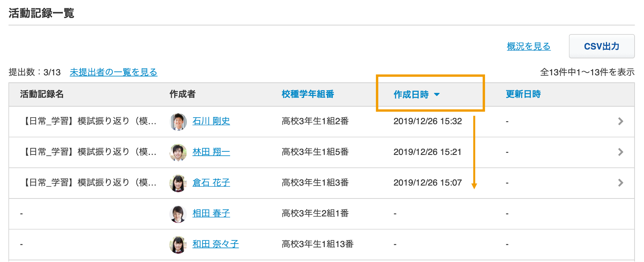This screenshot has height=262, width=644.
Task: Open 和田 奈々子's avatar photo
Action: coord(178,244)
